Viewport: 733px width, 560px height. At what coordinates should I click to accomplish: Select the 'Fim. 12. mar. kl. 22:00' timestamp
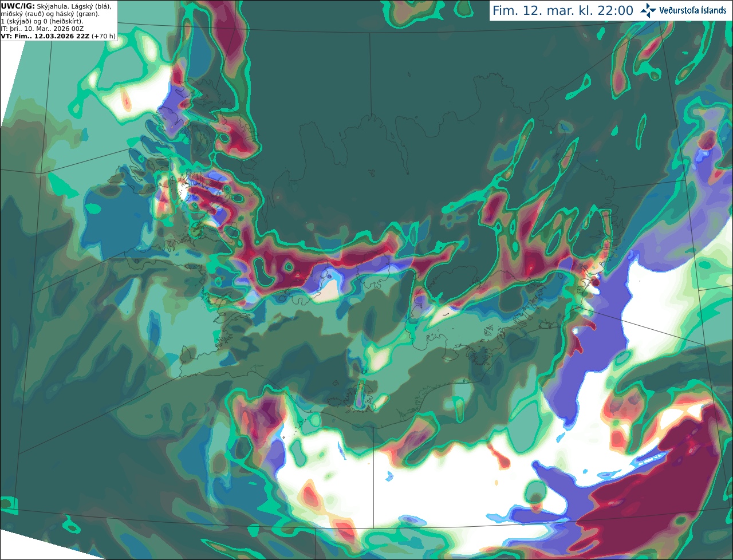563,11
